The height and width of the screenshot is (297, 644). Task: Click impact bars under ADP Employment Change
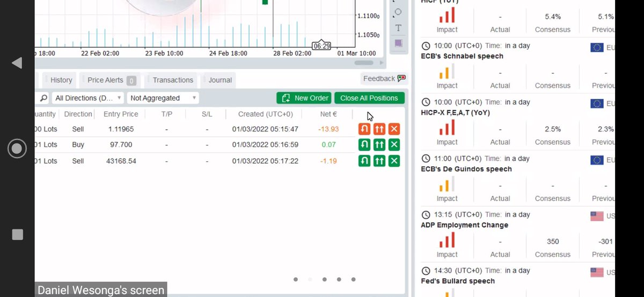click(x=447, y=240)
